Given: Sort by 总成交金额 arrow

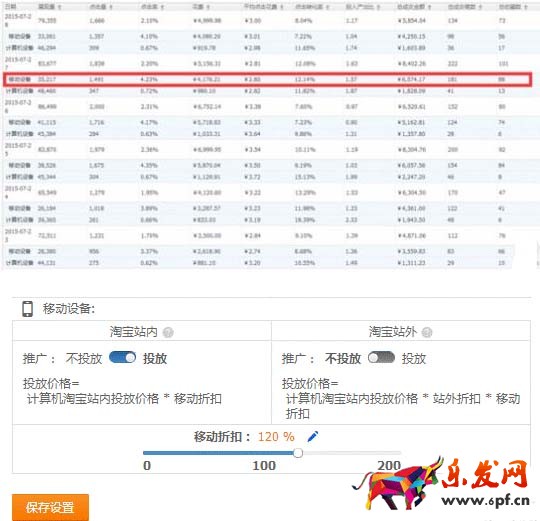Looking at the screenshot, I should click(429, 7).
